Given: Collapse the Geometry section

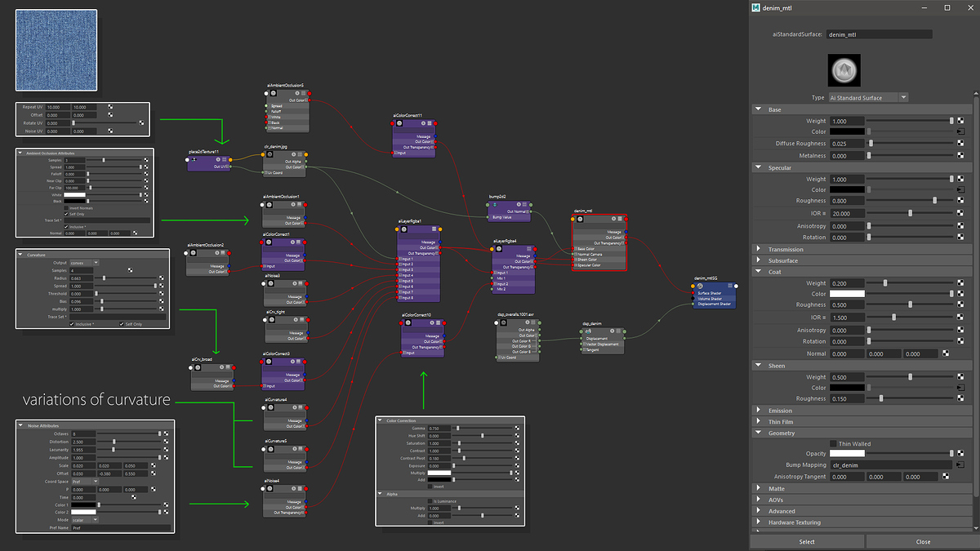Looking at the screenshot, I should coord(759,433).
